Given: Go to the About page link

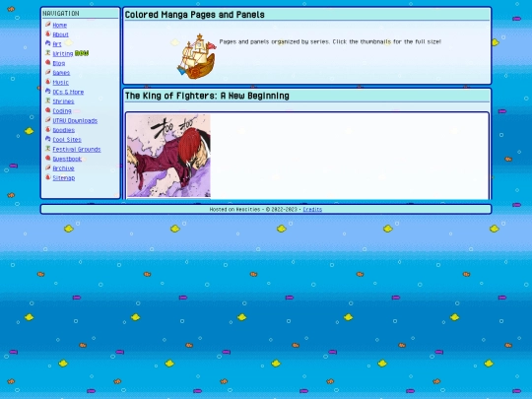Looking at the screenshot, I should tap(61, 34).
